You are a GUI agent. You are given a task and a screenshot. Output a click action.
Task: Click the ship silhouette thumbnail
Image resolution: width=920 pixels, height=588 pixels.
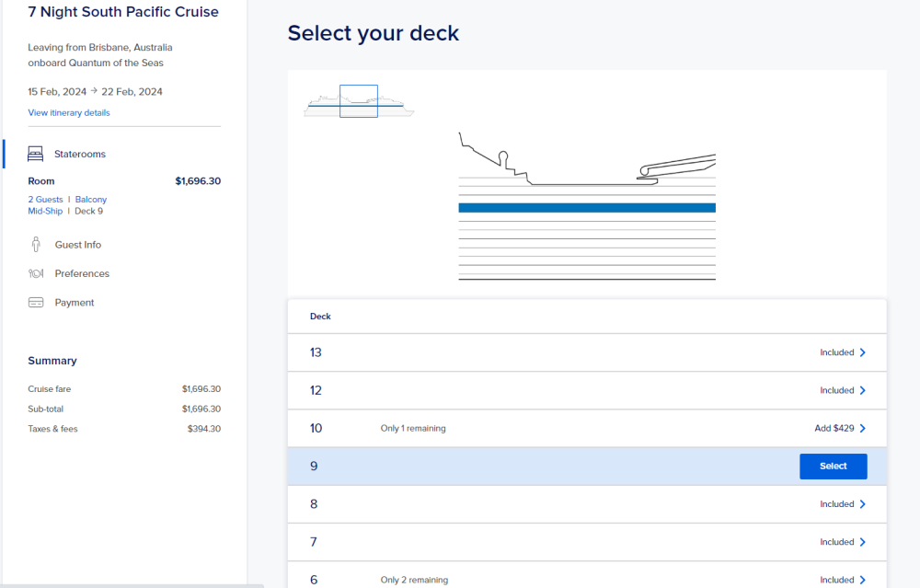point(359,103)
